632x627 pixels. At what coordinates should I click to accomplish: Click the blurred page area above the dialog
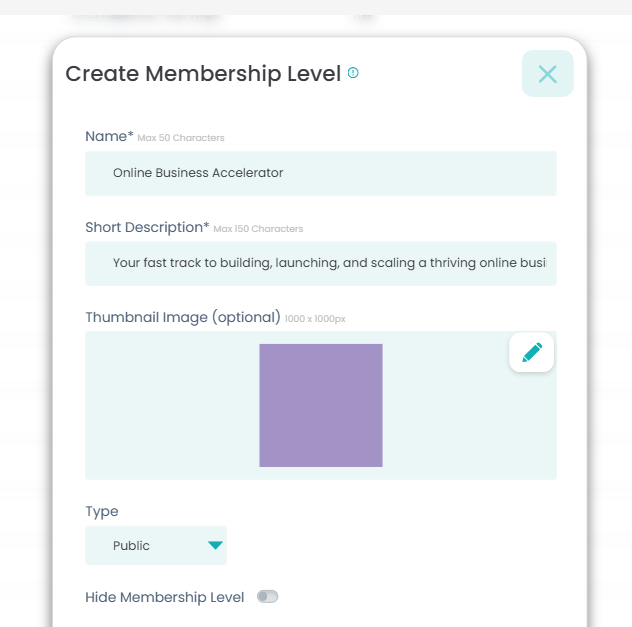click(300, 15)
